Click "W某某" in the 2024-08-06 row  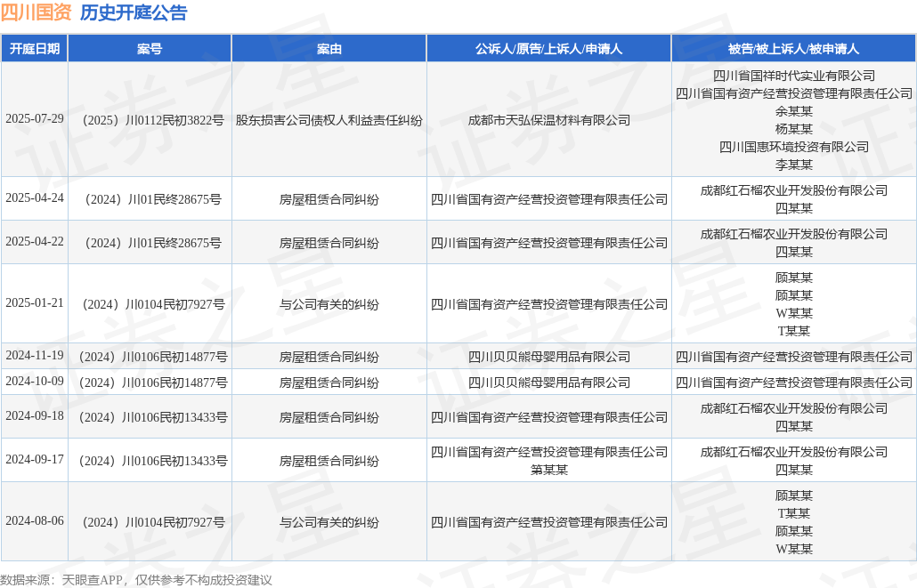tap(794, 549)
